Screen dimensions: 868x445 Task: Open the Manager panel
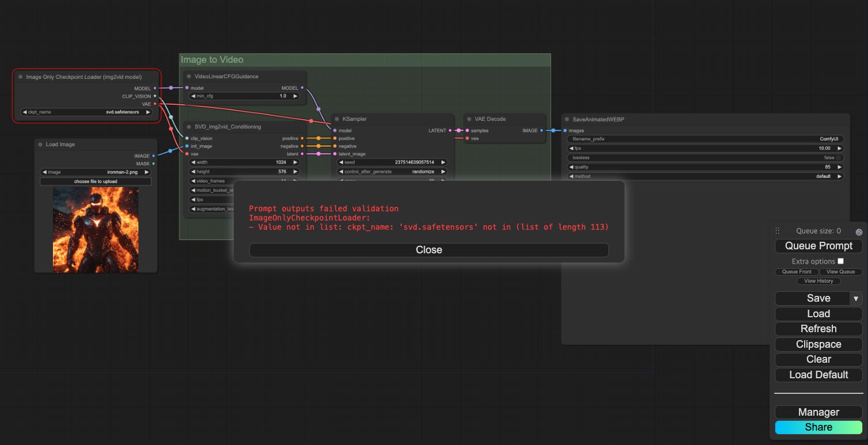pyautogui.click(x=818, y=412)
